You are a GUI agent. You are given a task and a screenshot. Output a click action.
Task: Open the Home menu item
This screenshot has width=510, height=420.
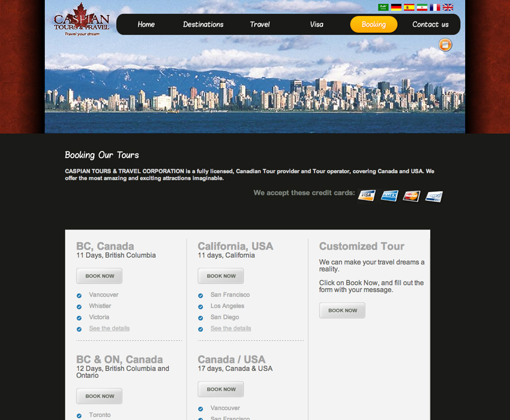click(146, 24)
